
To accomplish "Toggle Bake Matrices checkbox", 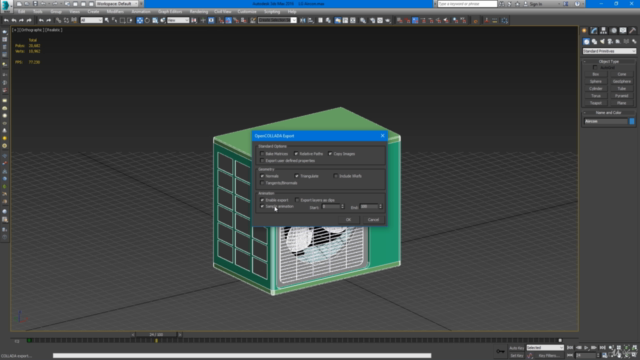I will (x=262, y=154).
